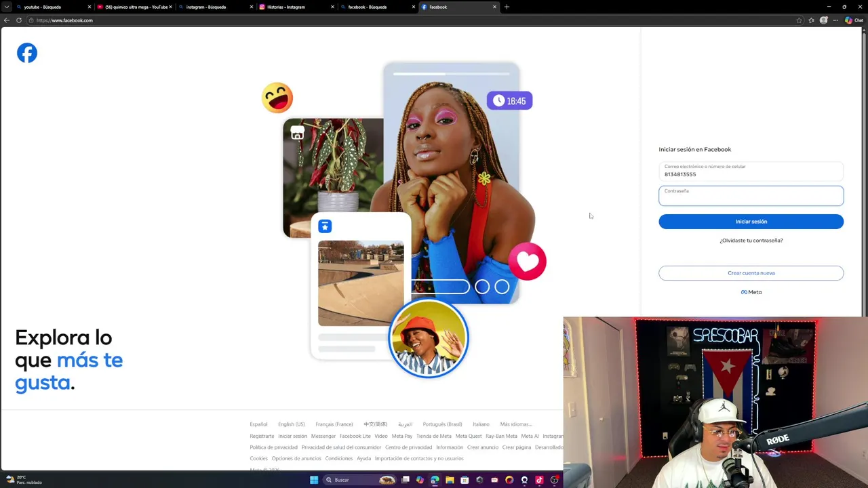This screenshot has width=868, height=488.
Task: Click the 16:45 clock badge
Action: [509, 101]
